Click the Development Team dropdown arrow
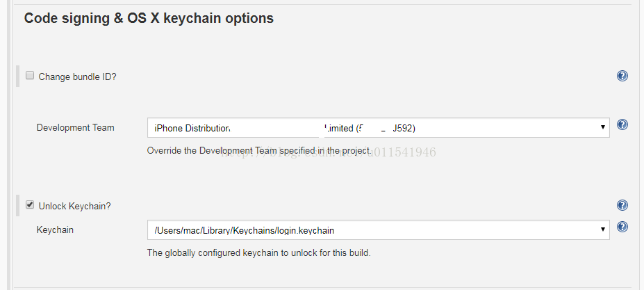 [x=602, y=127]
